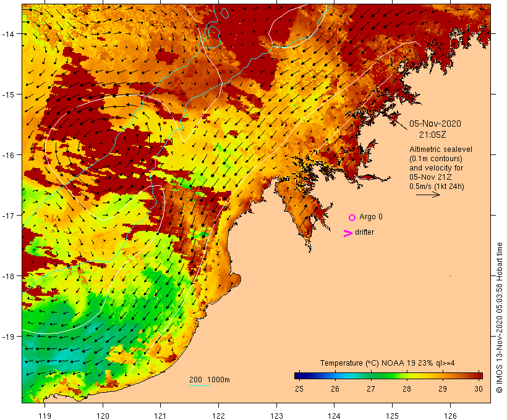Click latitude axis label -16
507x420 pixels.
tap(7, 155)
